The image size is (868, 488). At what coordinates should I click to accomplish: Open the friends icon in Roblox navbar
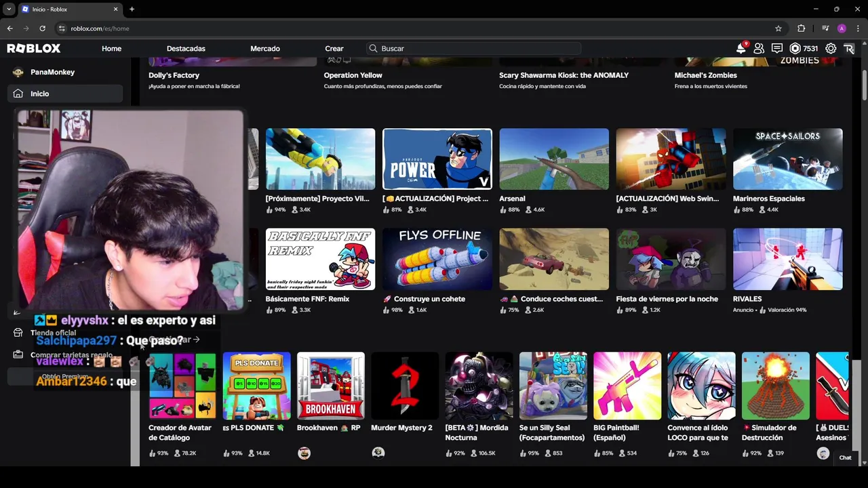click(759, 48)
